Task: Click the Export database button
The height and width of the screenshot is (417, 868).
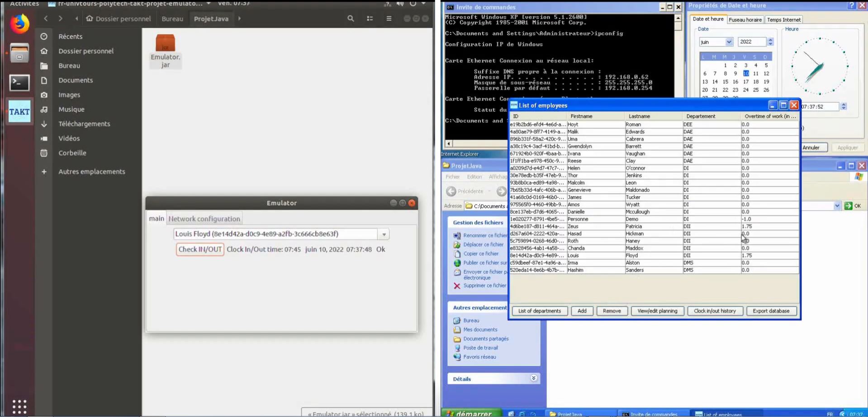Action: click(771, 311)
